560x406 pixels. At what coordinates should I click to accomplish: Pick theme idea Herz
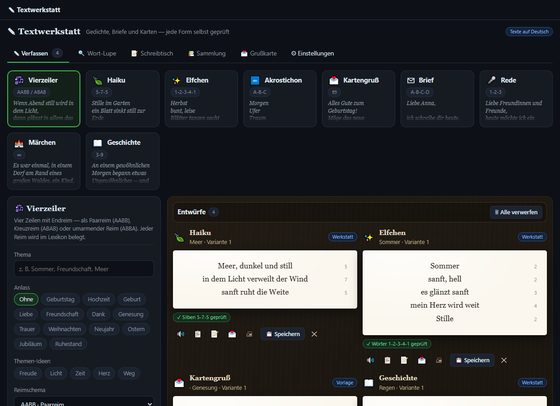point(104,373)
